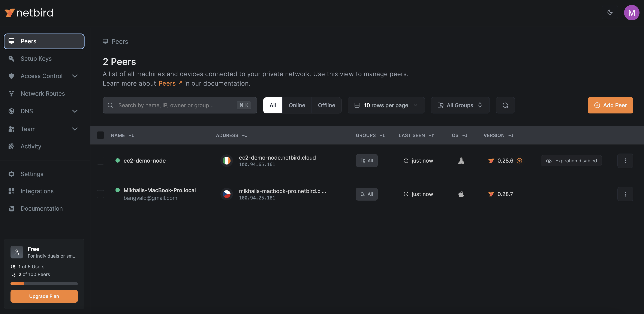
Task: Click the purple M user avatar
Action: (x=632, y=12)
